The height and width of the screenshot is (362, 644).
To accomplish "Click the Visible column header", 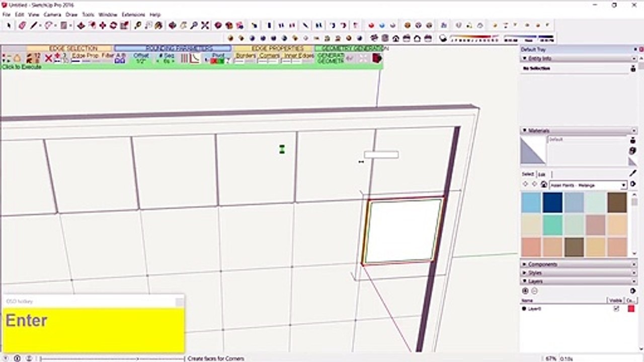I will tap(616, 300).
